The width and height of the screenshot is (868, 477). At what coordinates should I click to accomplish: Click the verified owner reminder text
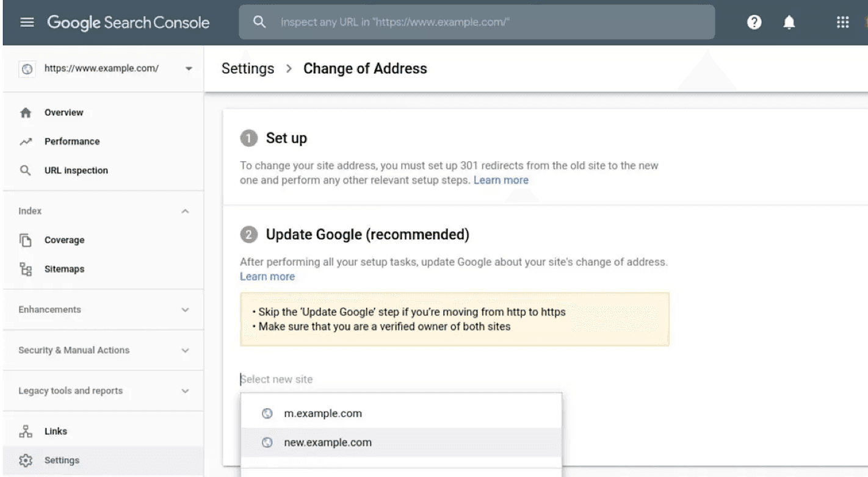click(x=382, y=326)
